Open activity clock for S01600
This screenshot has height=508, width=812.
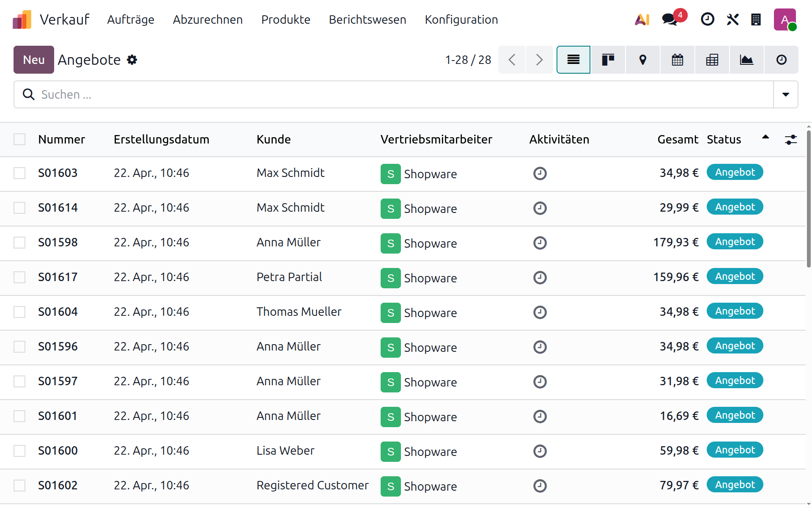(540, 451)
